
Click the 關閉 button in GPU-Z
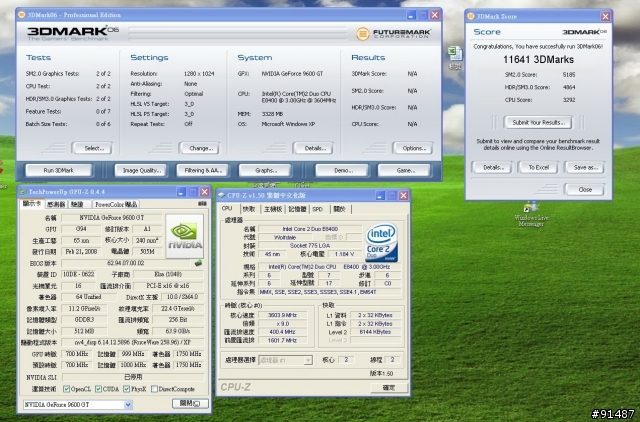(190, 403)
